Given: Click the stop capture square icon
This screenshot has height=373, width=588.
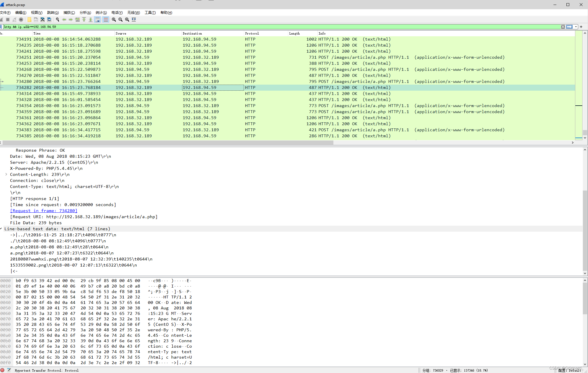Looking at the screenshot, I should coord(8,20).
